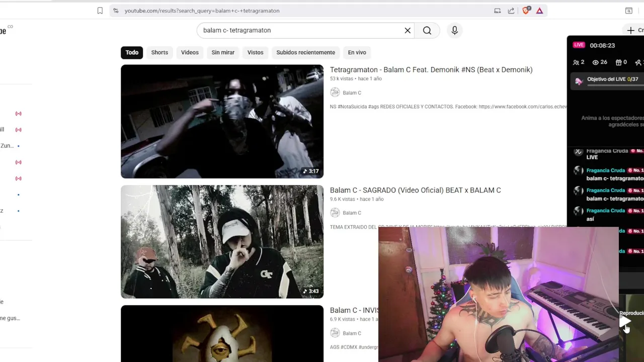
Task: Open the third video thumbnail with eye artwork
Action: click(x=222, y=333)
